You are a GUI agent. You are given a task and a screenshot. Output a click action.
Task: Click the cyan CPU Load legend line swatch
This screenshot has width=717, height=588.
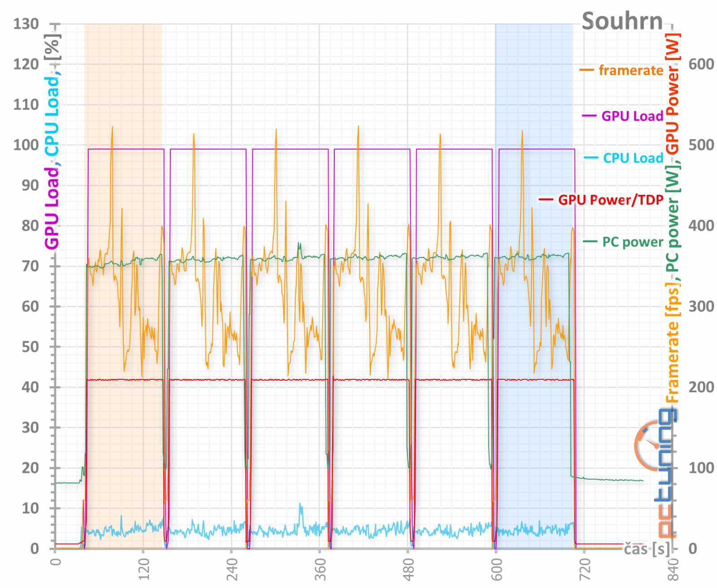point(591,158)
